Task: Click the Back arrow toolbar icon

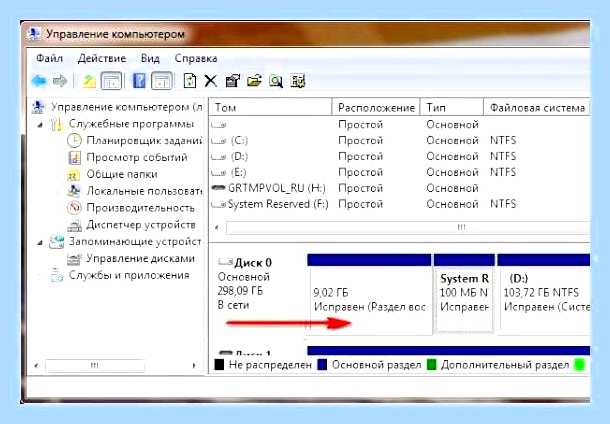Action: [x=39, y=81]
